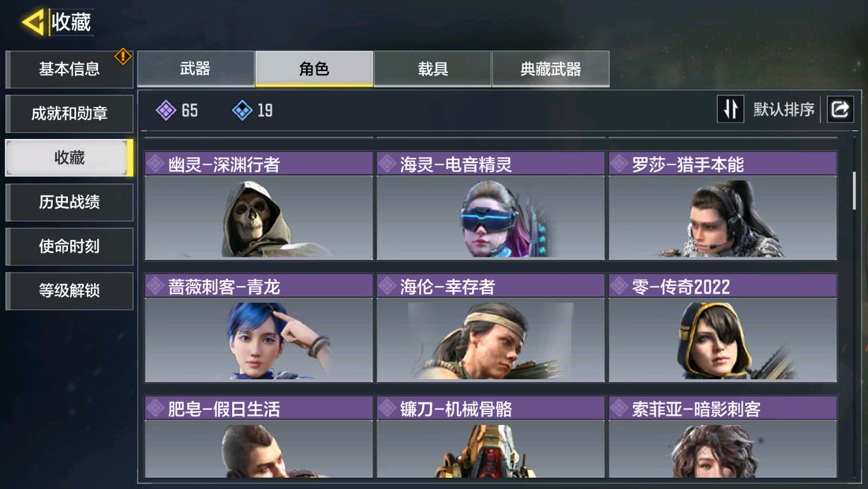Open the 默认排序 sort dropdown
Image resolution: width=868 pixels, height=489 pixels.
(x=784, y=110)
